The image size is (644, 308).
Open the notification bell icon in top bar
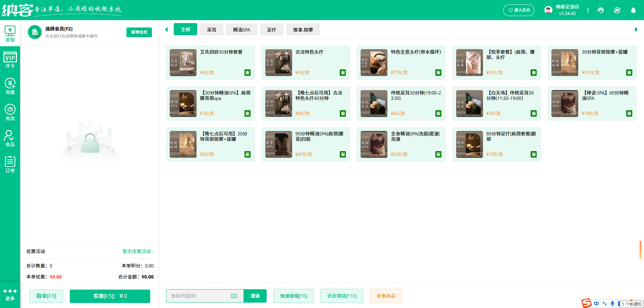click(x=633, y=10)
